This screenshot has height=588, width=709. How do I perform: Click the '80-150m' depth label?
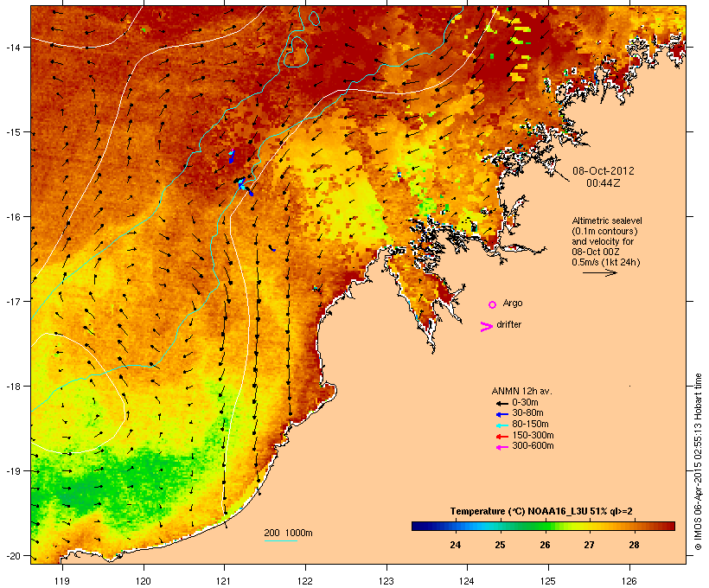pos(530,425)
